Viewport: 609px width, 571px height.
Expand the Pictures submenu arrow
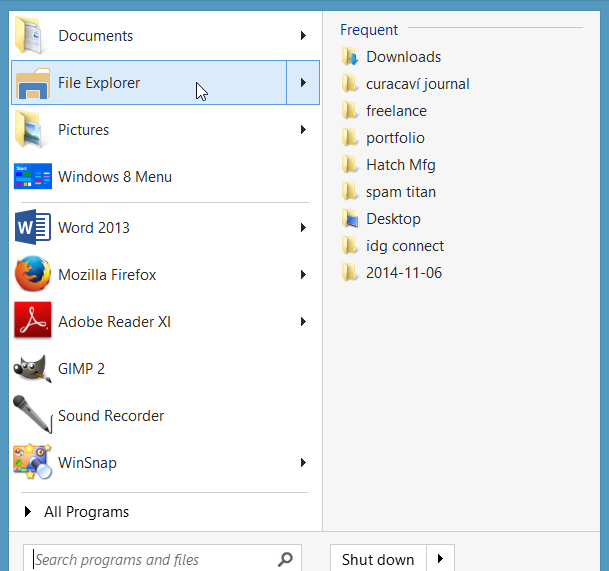303,129
